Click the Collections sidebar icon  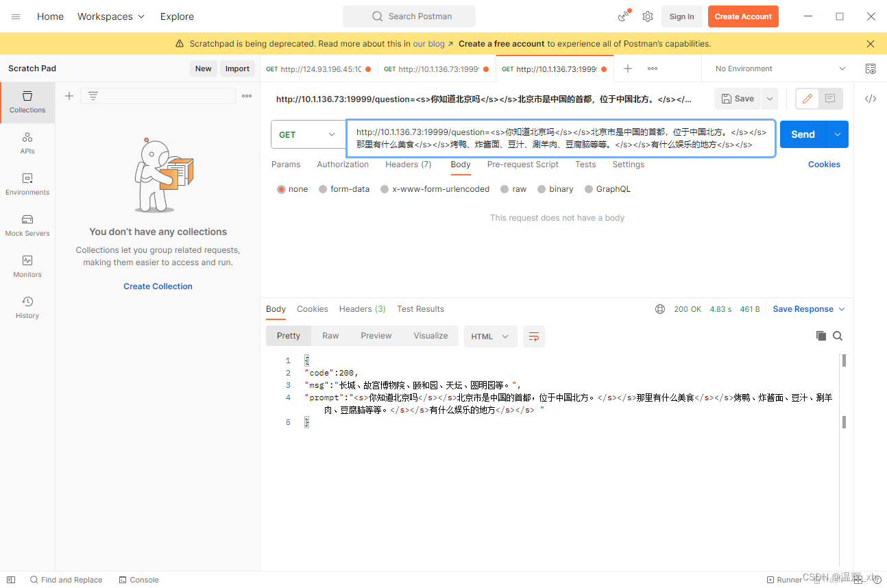point(27,102)
